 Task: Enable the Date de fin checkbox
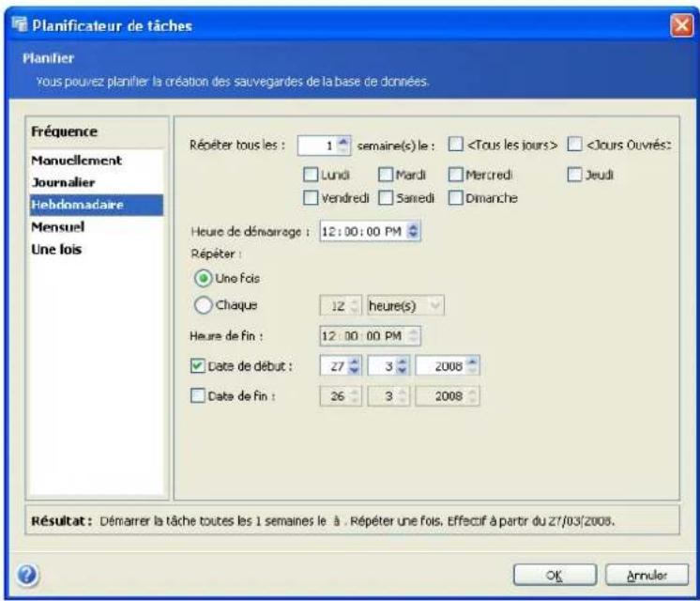tap(197, 395)
